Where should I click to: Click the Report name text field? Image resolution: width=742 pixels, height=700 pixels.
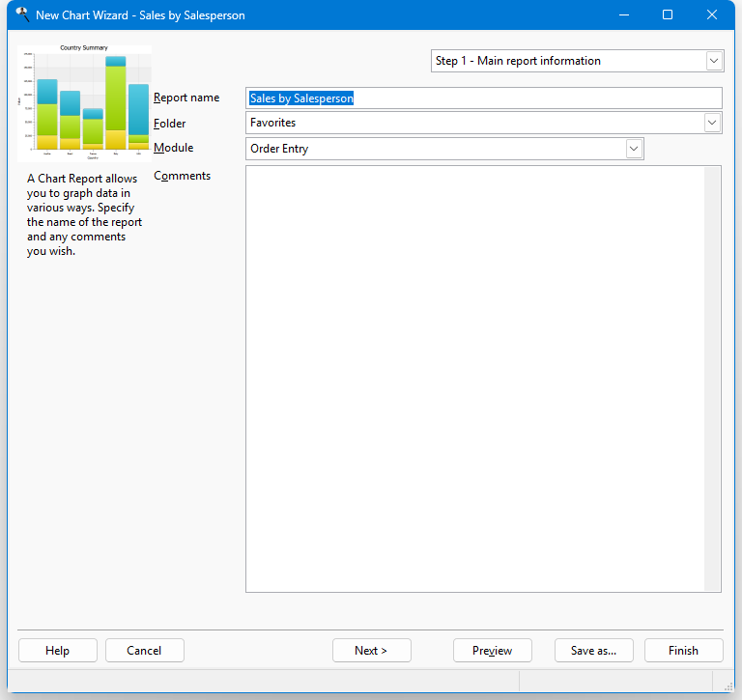pos(483,98)
